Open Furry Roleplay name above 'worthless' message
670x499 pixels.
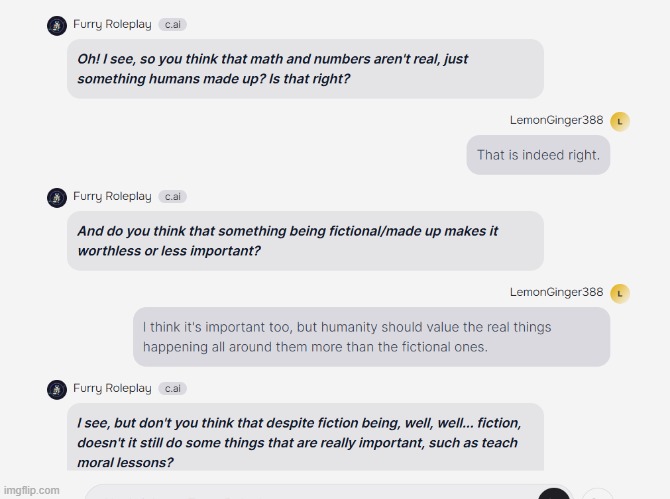(x=112, y=197)
